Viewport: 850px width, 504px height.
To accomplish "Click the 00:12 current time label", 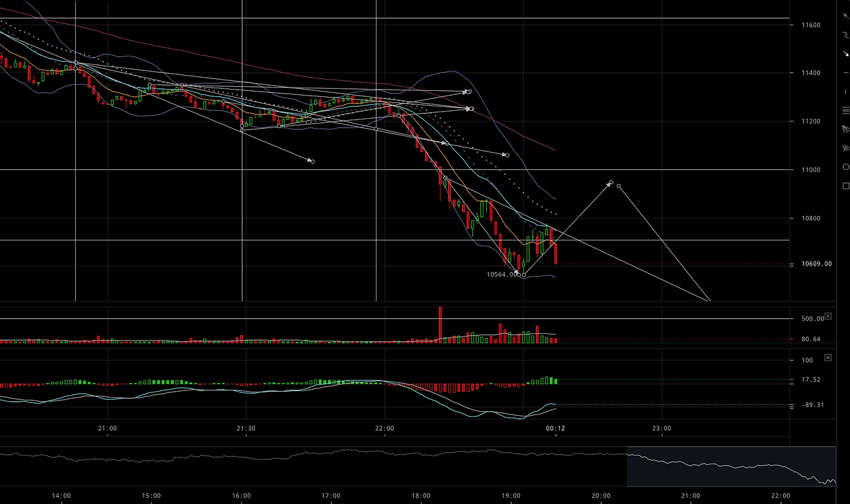I will point(556,428).
